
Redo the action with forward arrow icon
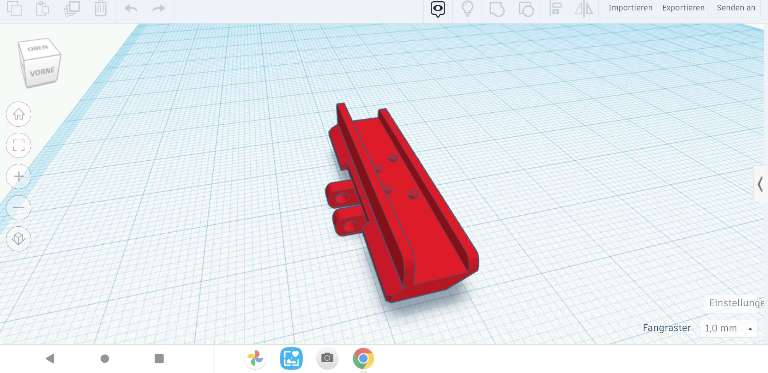pos(159,8)
